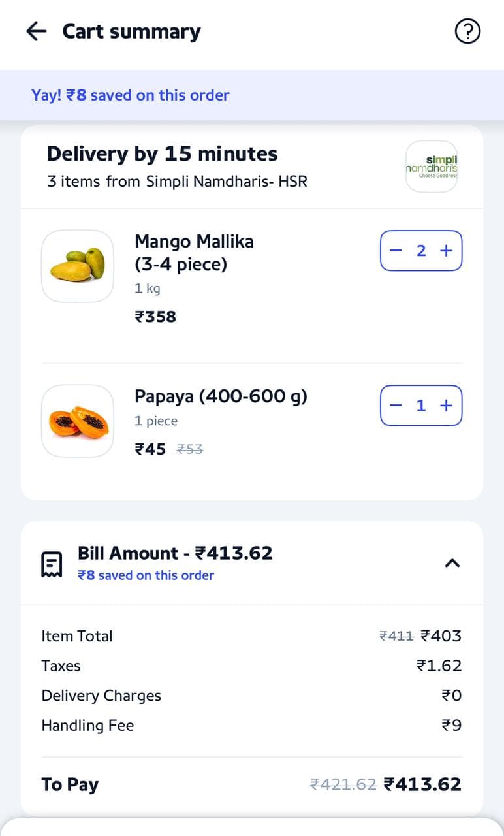Image resolution: width=504 pixels, height=836 pixels.
Task: Go back using the arrow icon
Action: 37,31
